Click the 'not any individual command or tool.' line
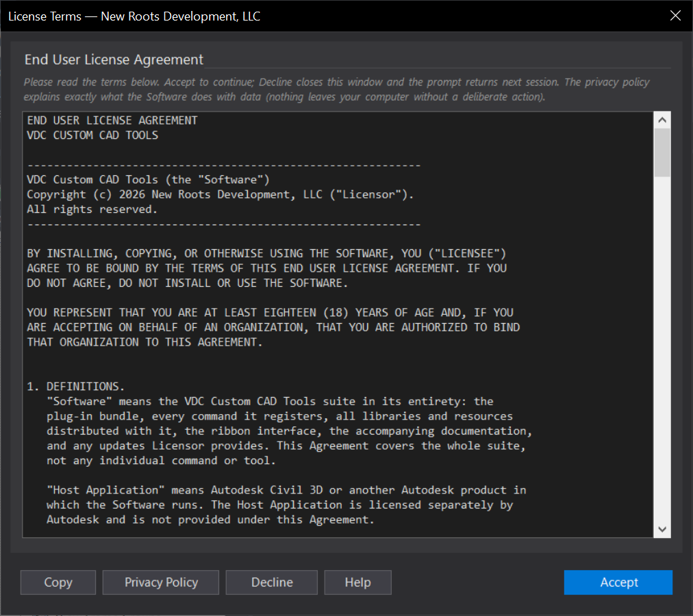This screenshot has width=693, height=616. (x=162, y=461)
